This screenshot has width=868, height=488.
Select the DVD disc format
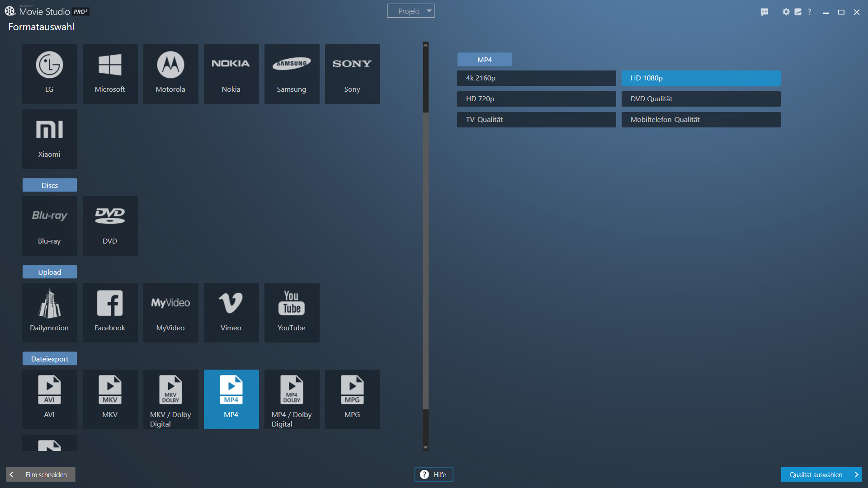coord(110,225)
